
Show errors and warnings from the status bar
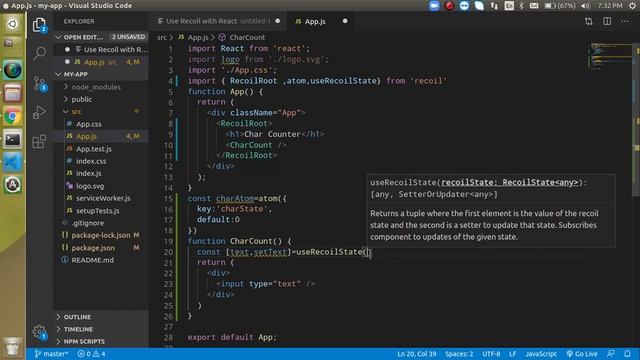click(x=91, y=354)
